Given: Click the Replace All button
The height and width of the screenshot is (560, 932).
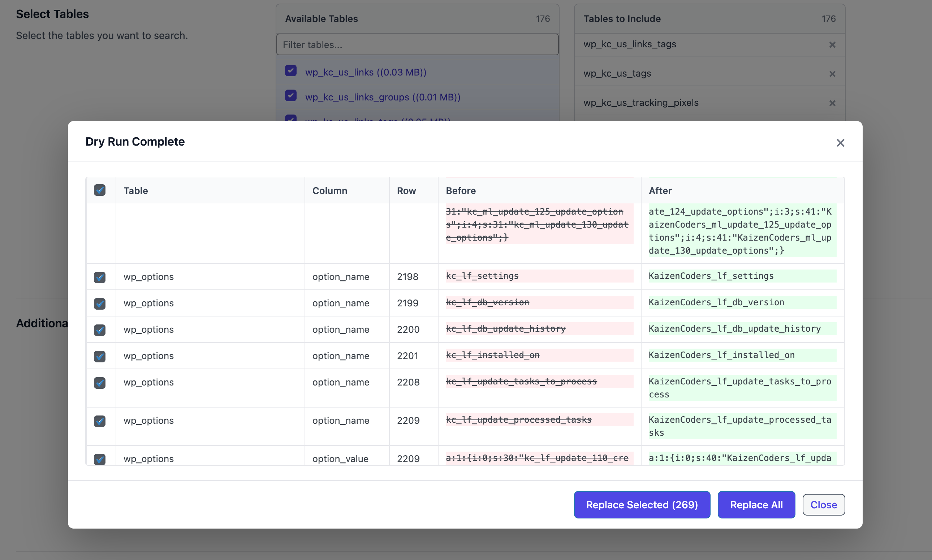Looking at the screenshot, I should [756, 504].
